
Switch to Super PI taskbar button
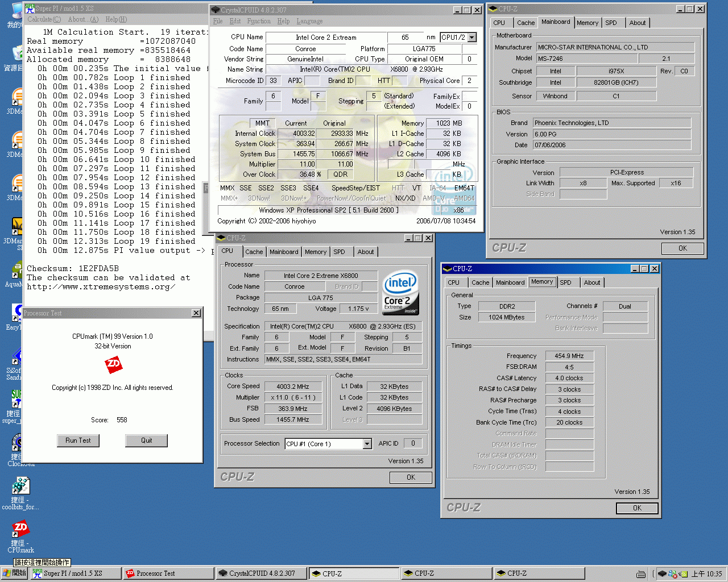(76, 573)
